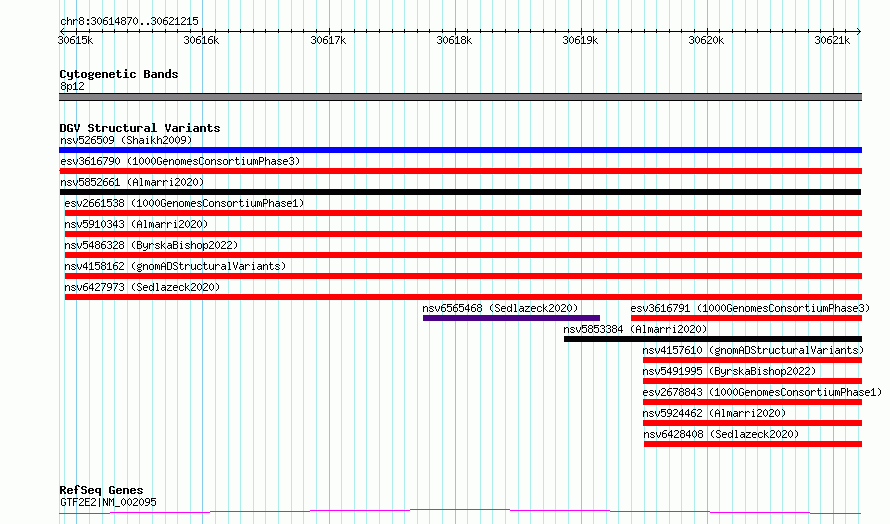Open the GTF2E2|NM_002095 gene label
Image resolution: width=890 pixels, height=524 pixels.
pos(108,502)
